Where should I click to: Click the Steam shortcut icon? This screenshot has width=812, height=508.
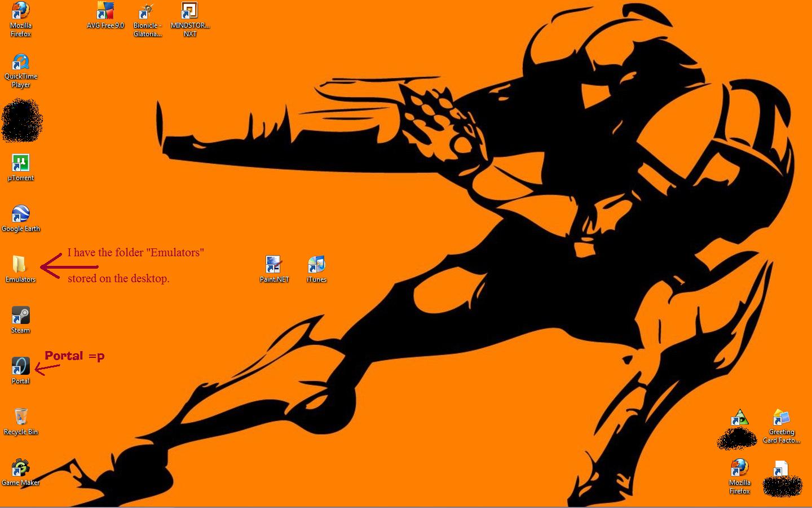click(x=21, y=320)
